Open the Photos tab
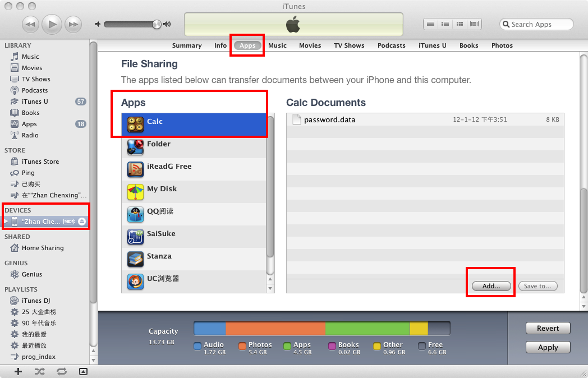The height and width of the screenshot is (378, 588). point(502,45)
